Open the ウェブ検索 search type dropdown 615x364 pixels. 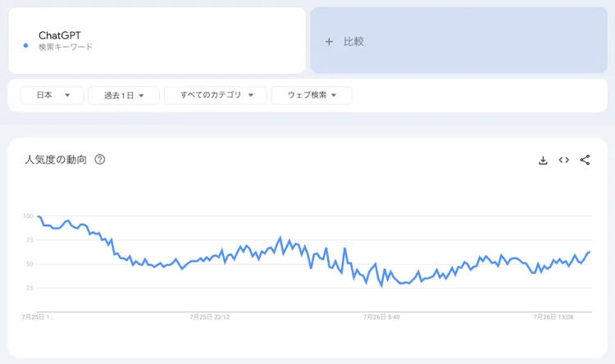[312, 95]
